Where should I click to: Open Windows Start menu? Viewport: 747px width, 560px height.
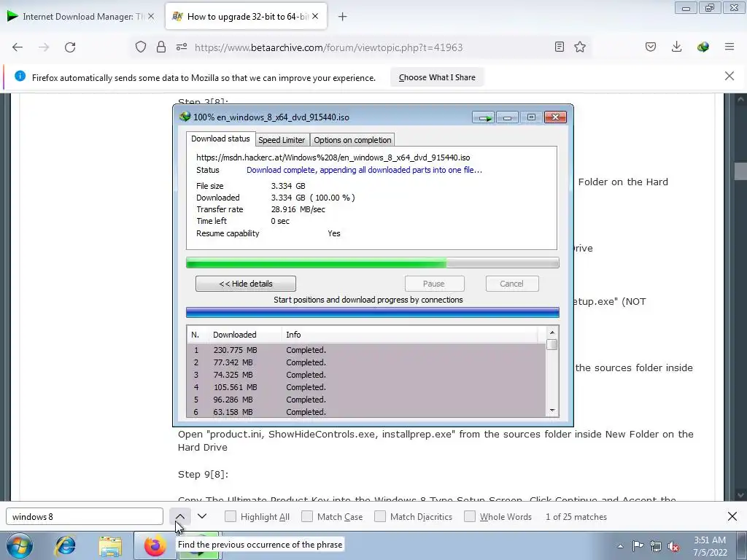click(19, 545)
